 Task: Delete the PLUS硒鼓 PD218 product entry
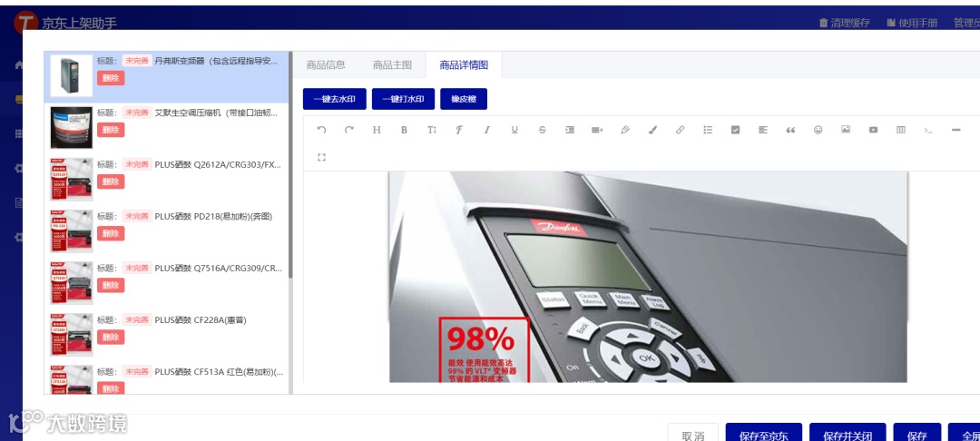pyautogui.click(x=111, y=233)
